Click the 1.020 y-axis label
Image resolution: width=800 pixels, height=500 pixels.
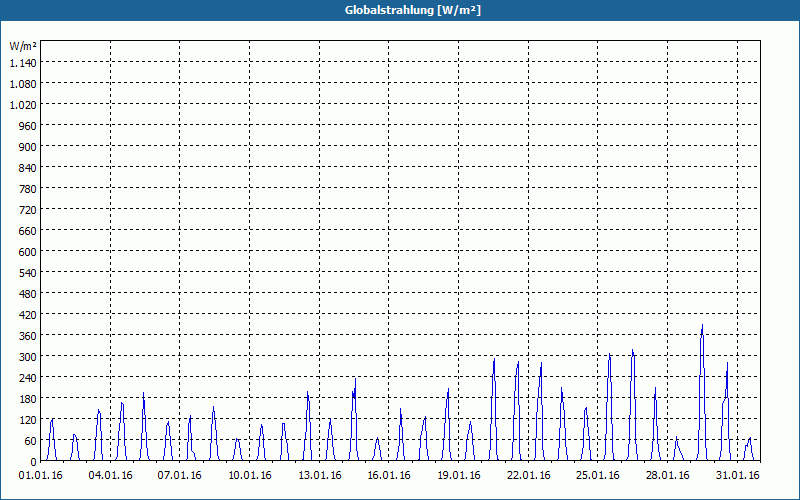pyautogui.click(x=23, y=105)
